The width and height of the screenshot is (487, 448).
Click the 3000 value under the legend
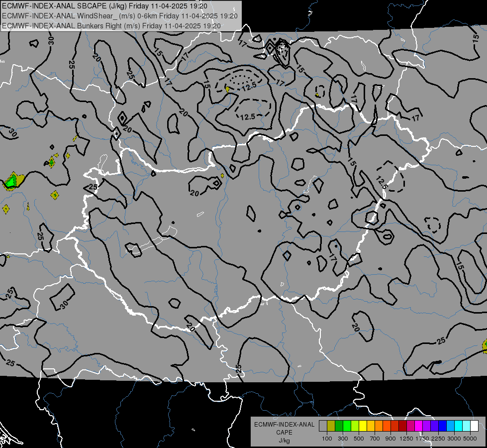tap(454, 439)
